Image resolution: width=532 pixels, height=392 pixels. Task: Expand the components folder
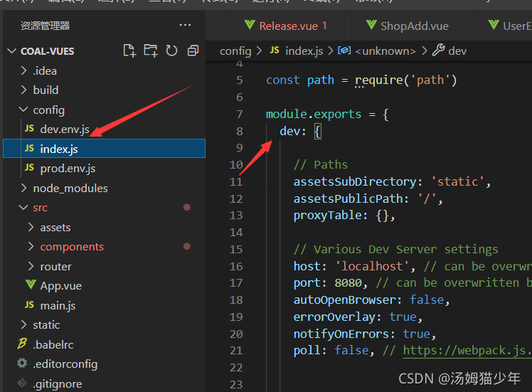click(31, 246)
